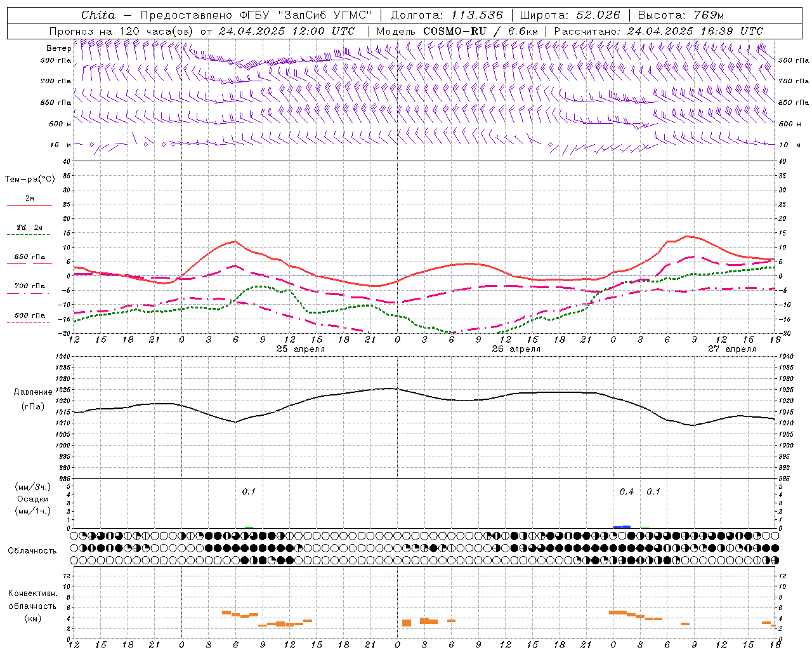The width and height of the screenshot is (812, 650).
Task: Click the green precipitation bar on 25 April
Action: 249,527
